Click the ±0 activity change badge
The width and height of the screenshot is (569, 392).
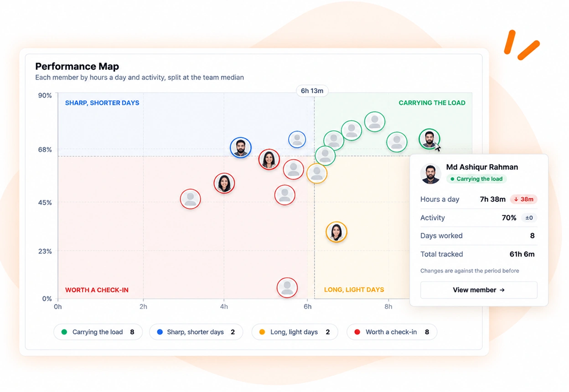529,218
